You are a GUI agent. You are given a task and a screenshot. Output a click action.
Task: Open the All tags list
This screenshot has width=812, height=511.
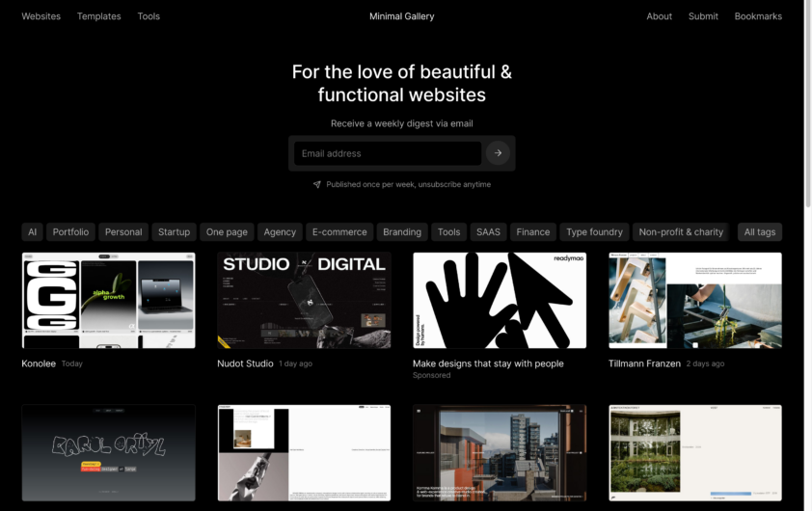coord(760,232)
